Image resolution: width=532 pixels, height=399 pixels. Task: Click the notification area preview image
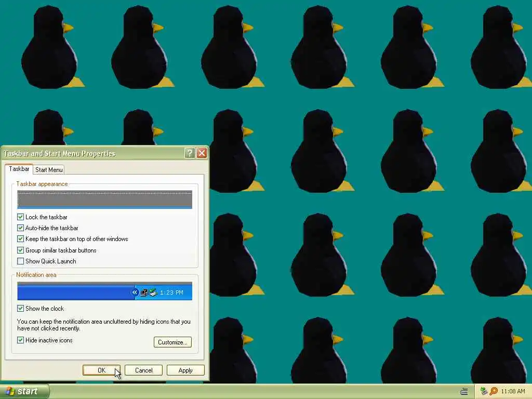tap(104, 291)
